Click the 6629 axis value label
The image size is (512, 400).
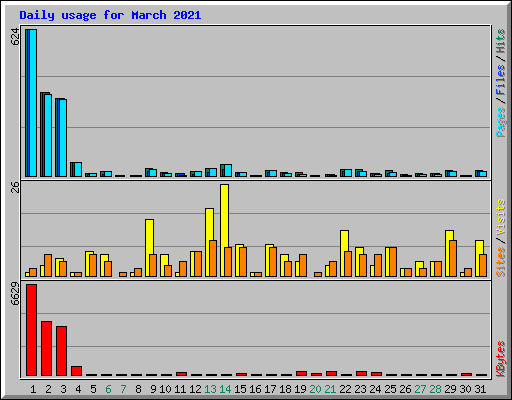15,294
